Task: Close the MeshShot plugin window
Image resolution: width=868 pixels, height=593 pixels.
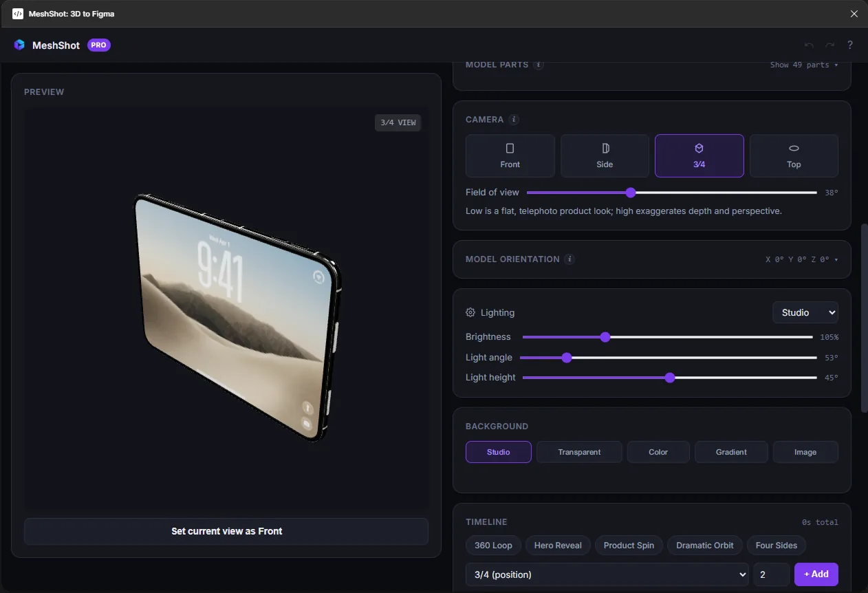Action: (x=854, y=14)
